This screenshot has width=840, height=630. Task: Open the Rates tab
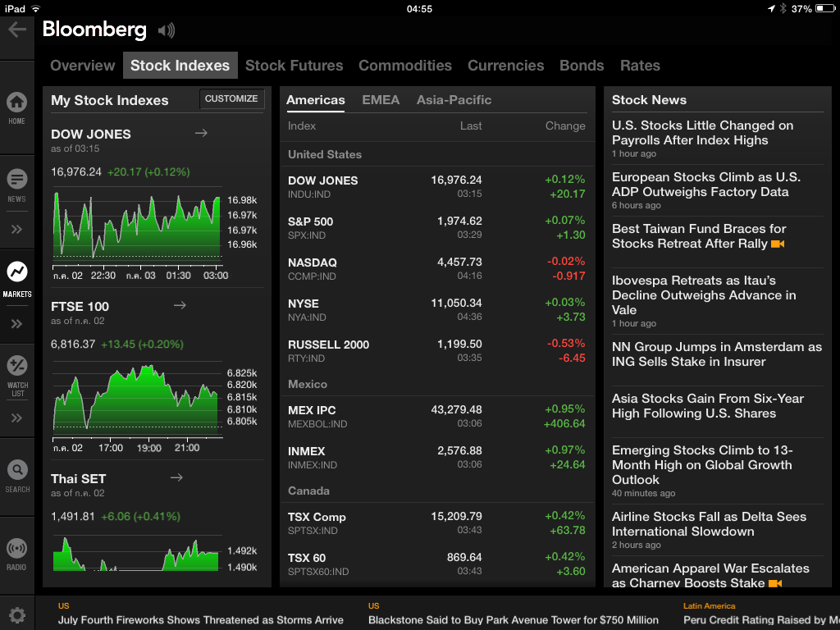(x=640, y=66)
